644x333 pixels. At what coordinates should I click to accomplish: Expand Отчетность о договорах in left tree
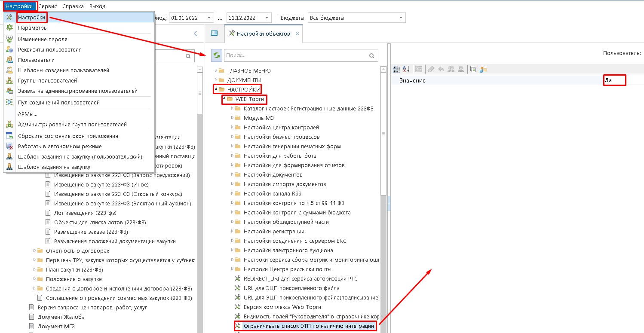pyautogui.click(x=35, y=251)
